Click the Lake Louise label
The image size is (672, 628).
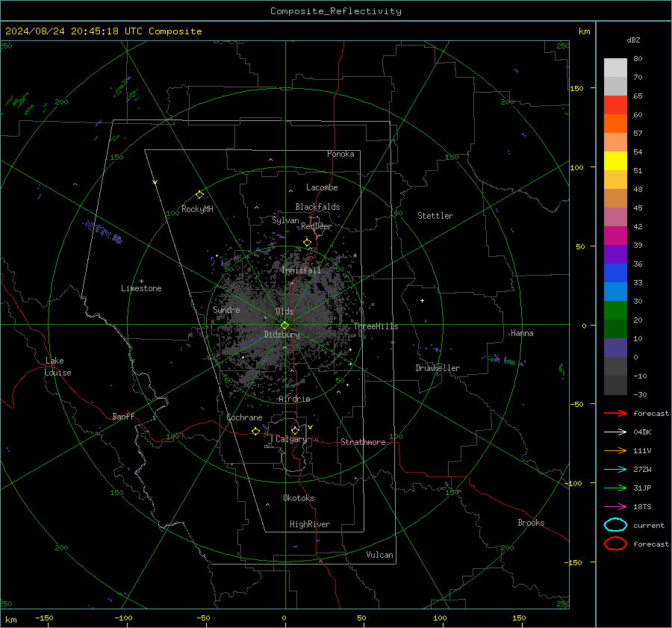pos(57,367)
